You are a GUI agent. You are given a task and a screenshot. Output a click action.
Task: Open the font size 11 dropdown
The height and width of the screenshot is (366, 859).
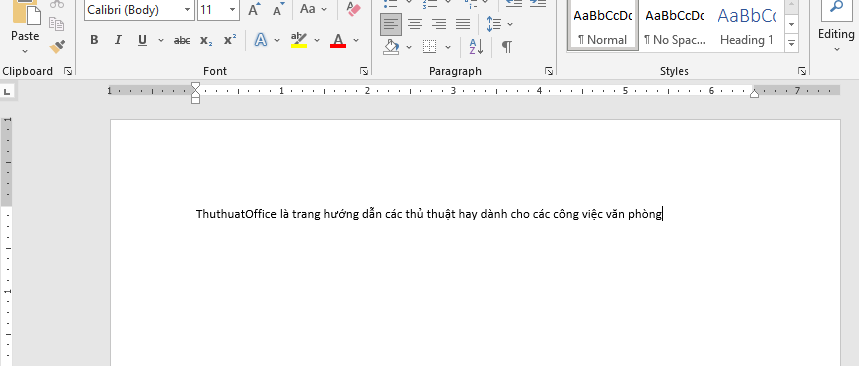[233, 10]
